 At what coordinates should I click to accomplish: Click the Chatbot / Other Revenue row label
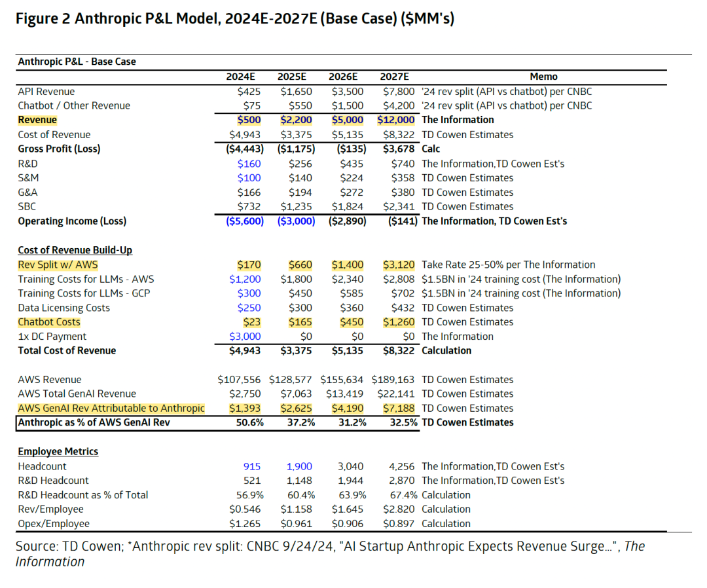[x=74, y=105]
